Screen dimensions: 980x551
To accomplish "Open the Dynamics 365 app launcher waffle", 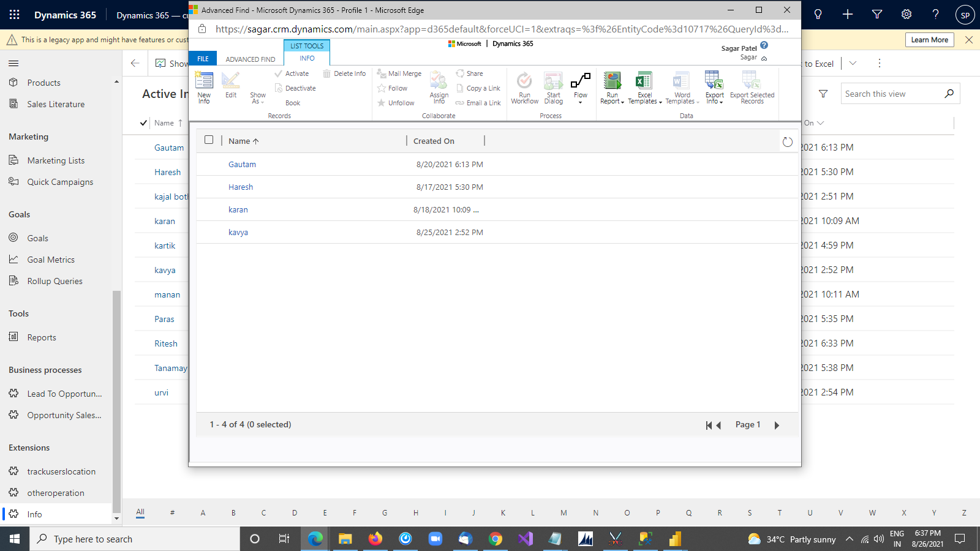I will click(x=15, y=15).
